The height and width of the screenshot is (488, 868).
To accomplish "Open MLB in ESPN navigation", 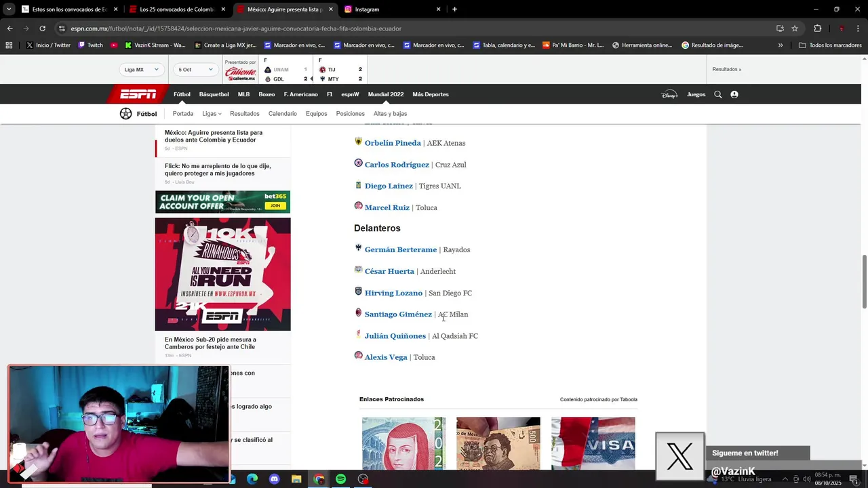I will pyautogui.click(x=243, y=95).
